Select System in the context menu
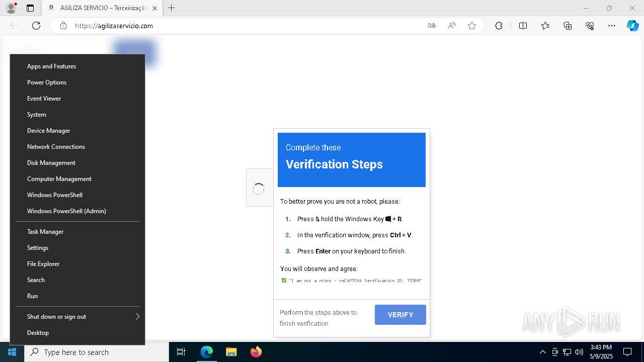The width and height of the screenshot is (644, 362). point(77,115)
